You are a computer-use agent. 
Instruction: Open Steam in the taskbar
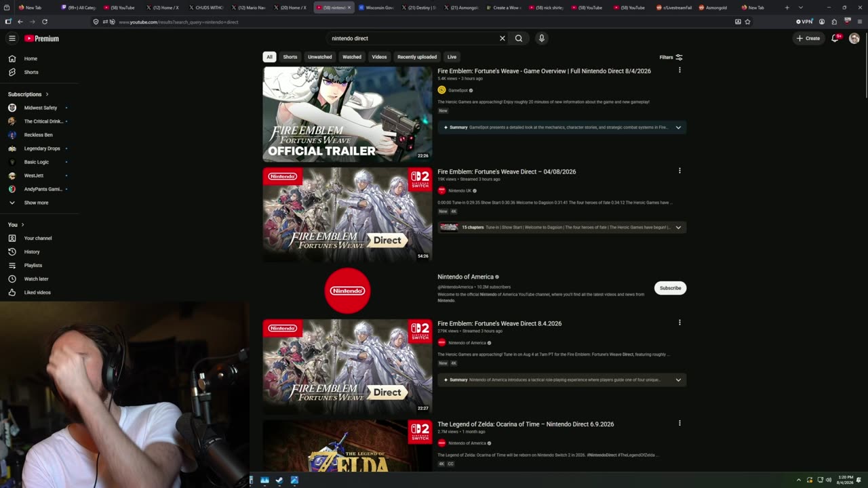[x=279, y=481]
